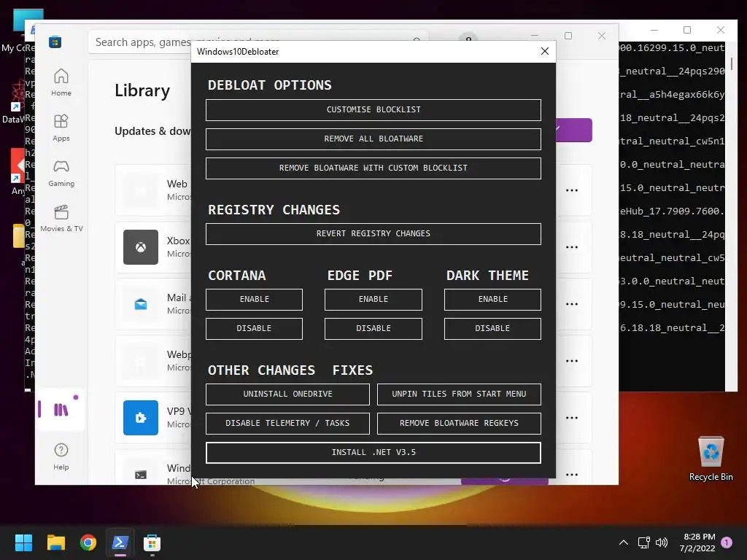Screen dimensions: 747x560
Task: Enable Edge PDF
Action: 373,299
